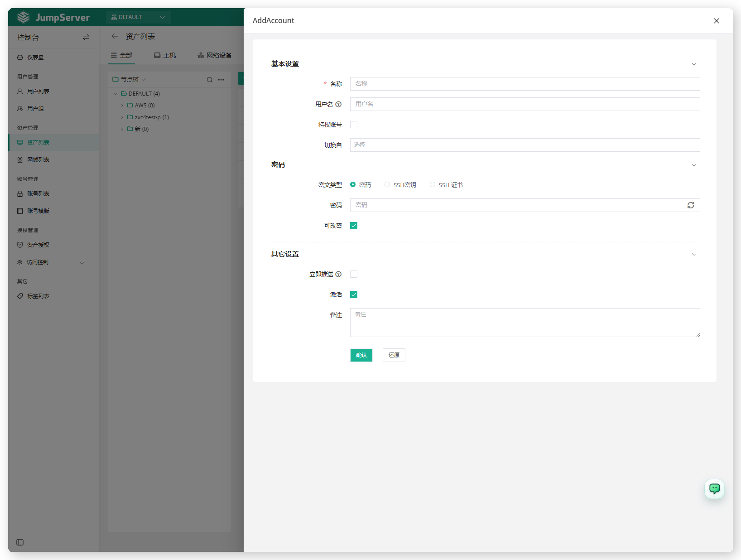The image size is (741, 560).
Task: Click the help icon beside 用户名
Action: click(338, 104)
